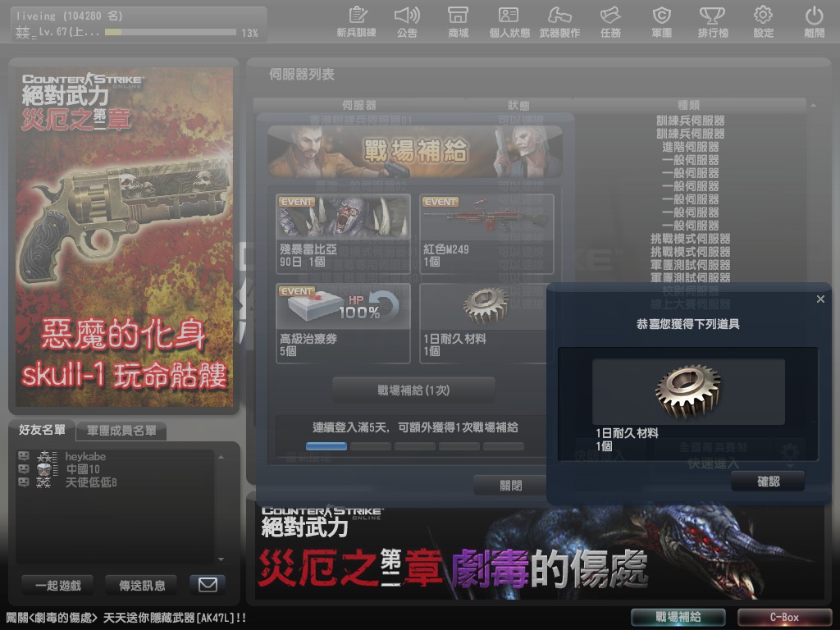Select the 進階伺服器 row
840x630 pixels.
coord(690,147)
